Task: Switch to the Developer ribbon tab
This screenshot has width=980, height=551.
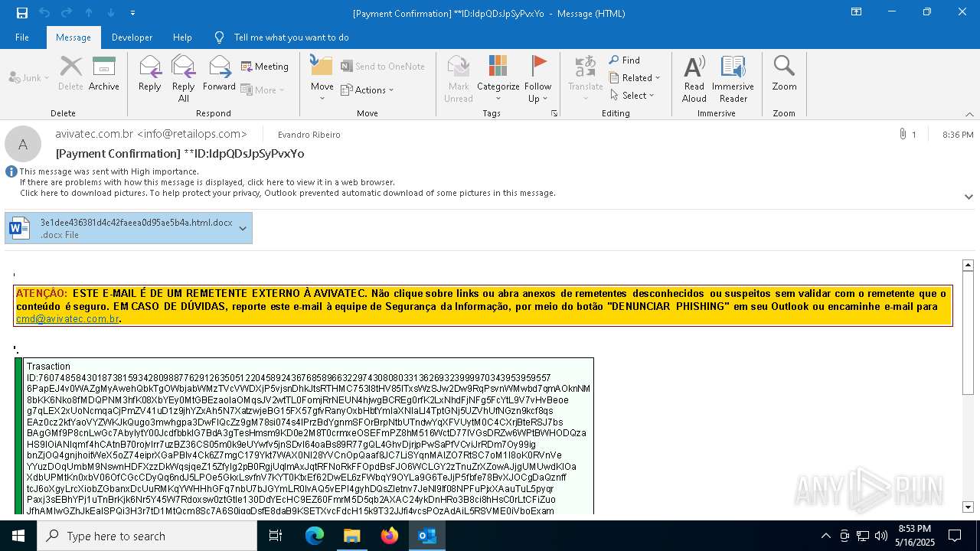Action: pos(132,37)
